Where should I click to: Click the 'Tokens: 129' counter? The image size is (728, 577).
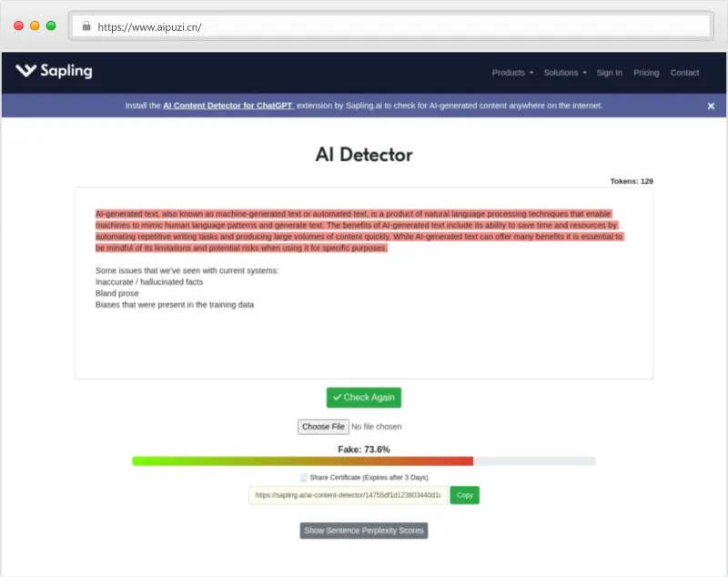tap(632, 181)
